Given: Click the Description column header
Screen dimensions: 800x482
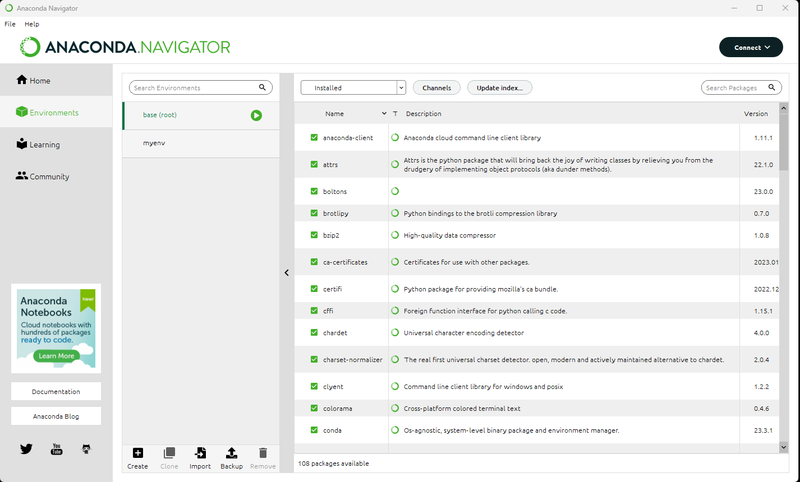Looking at the screenshot, I should (423, 114).
